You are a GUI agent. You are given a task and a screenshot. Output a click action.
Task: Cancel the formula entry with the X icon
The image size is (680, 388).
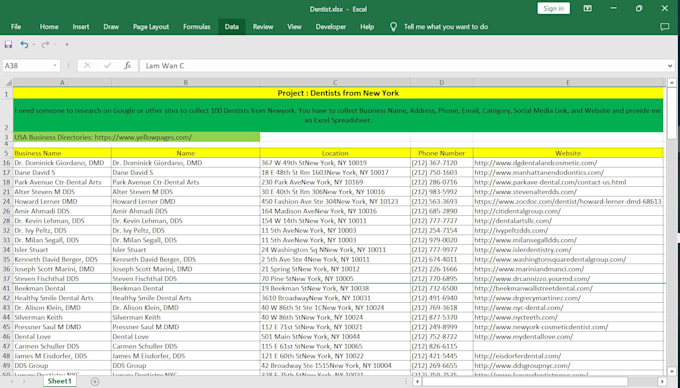[x=87, y=65]
